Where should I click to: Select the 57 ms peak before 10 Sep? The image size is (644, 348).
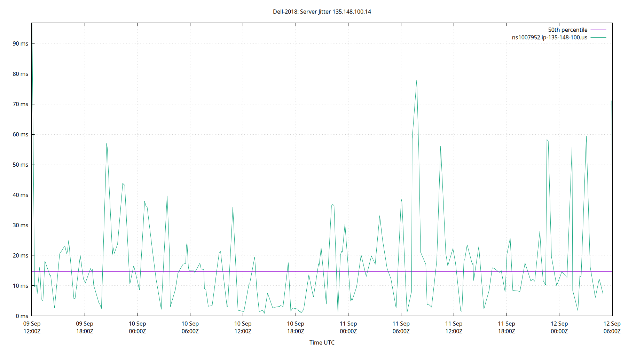tap(106, 144)
